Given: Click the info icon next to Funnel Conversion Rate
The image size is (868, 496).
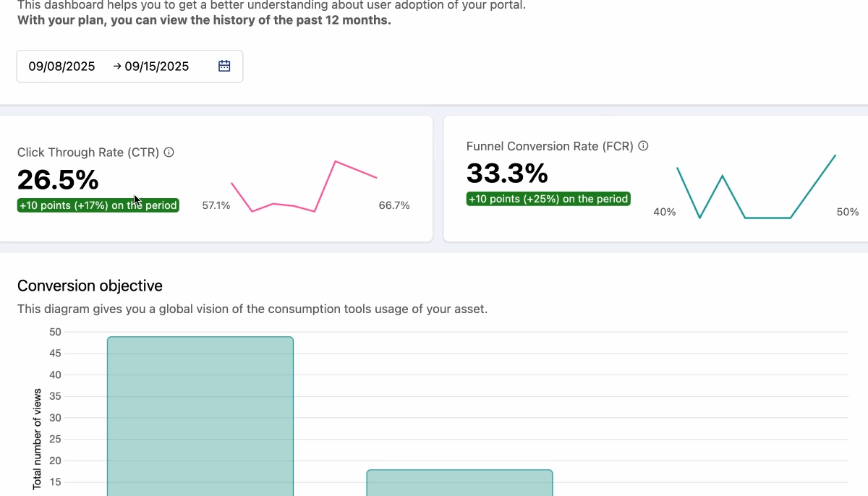Looking at the screenshot, I should pyautogui.click(x=643, y=146).
